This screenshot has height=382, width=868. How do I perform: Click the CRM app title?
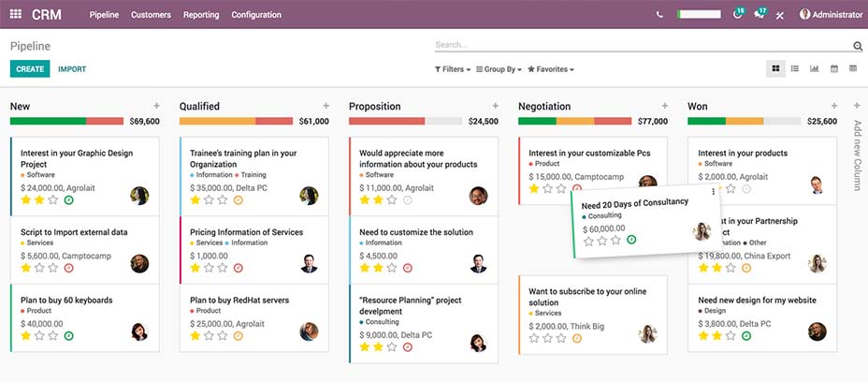pos(47,15)
